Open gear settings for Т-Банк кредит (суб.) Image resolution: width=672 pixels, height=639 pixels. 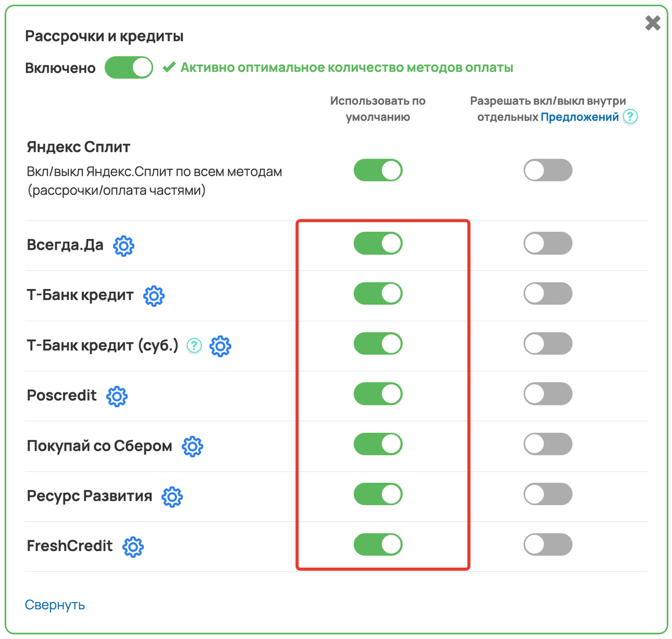click(x=220, y=346)
